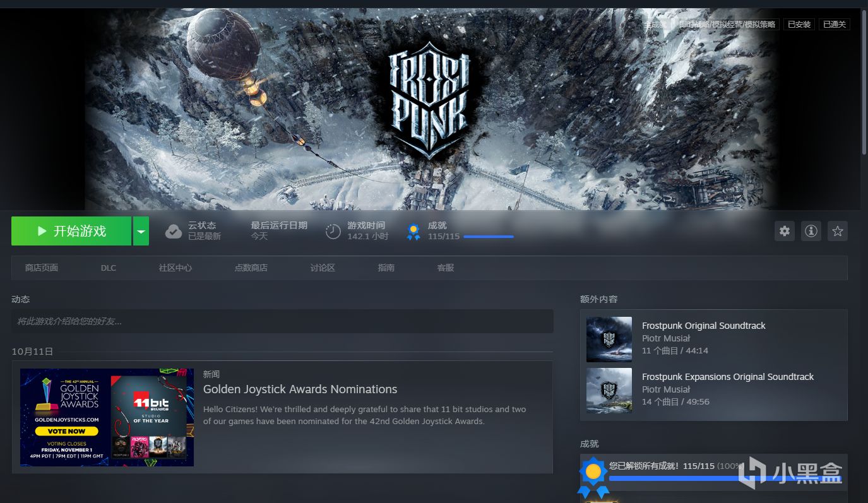Open Frostpunk Expansions Original Soundtrack title

728,377
